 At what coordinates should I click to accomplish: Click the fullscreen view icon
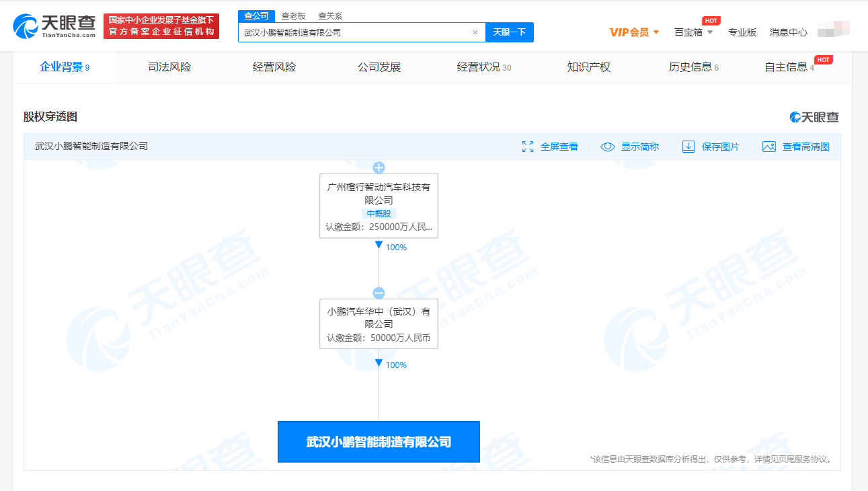tap(528, 147)
